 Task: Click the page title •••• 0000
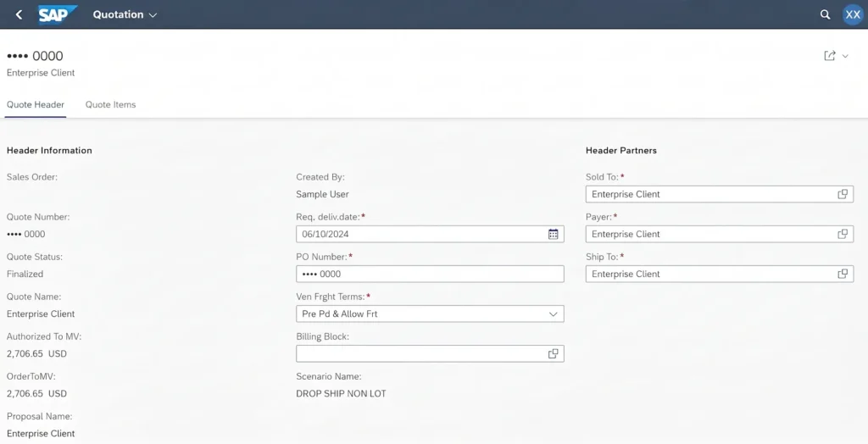[35, 56]
